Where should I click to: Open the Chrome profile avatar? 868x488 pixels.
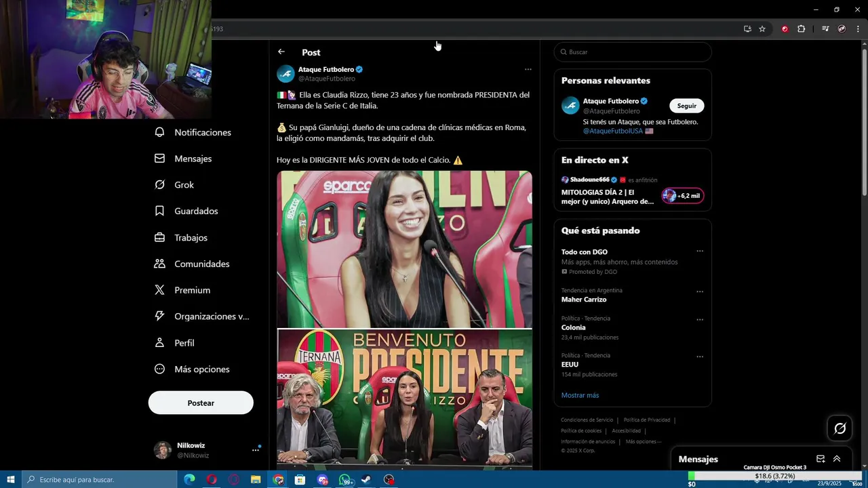(842, 29)
